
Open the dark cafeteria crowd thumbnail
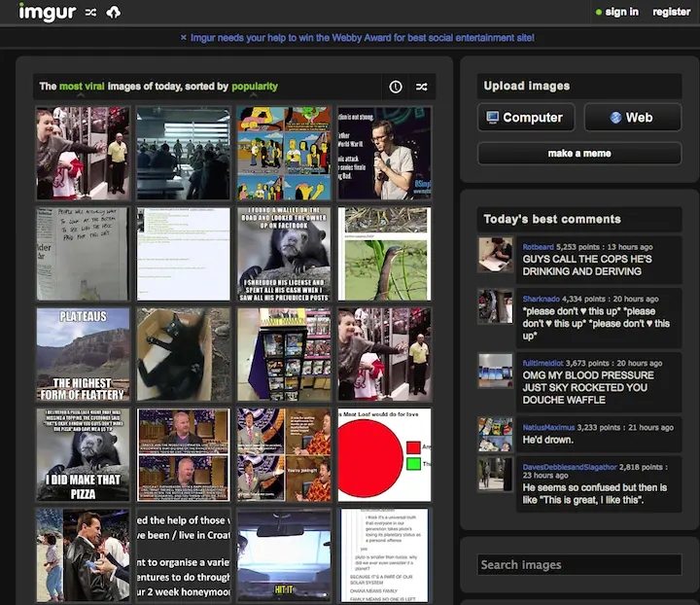[184, 153]
